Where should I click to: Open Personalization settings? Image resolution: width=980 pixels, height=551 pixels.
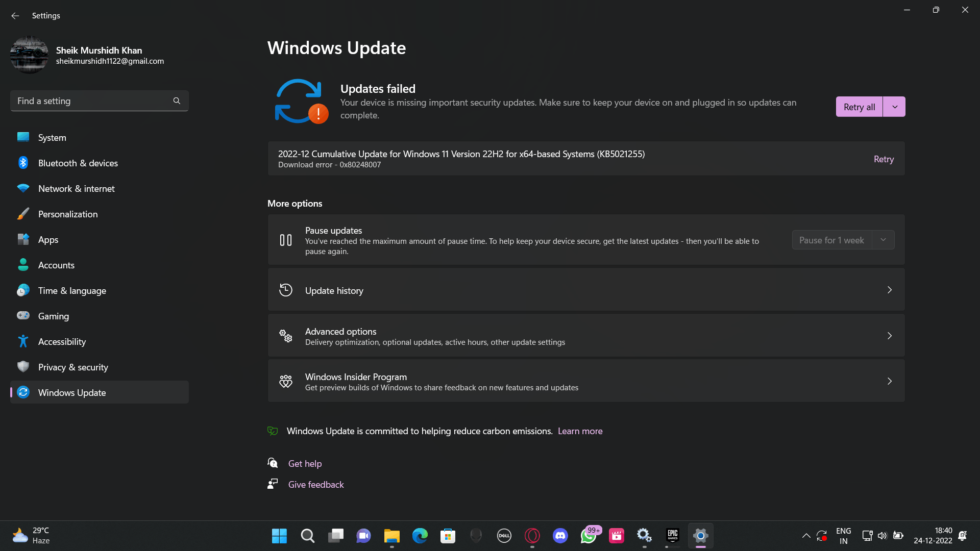point(100,214)
